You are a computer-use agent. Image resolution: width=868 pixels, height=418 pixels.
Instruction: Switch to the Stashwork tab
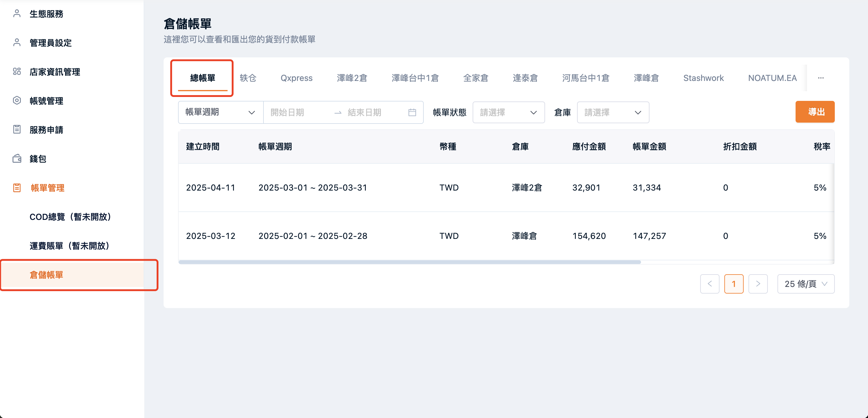(x=703, y=78)
